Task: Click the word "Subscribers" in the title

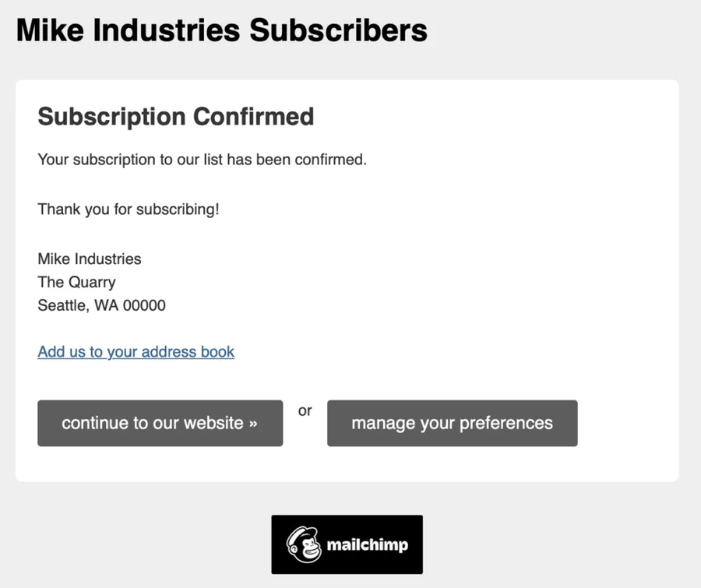Action: (338, 30)
